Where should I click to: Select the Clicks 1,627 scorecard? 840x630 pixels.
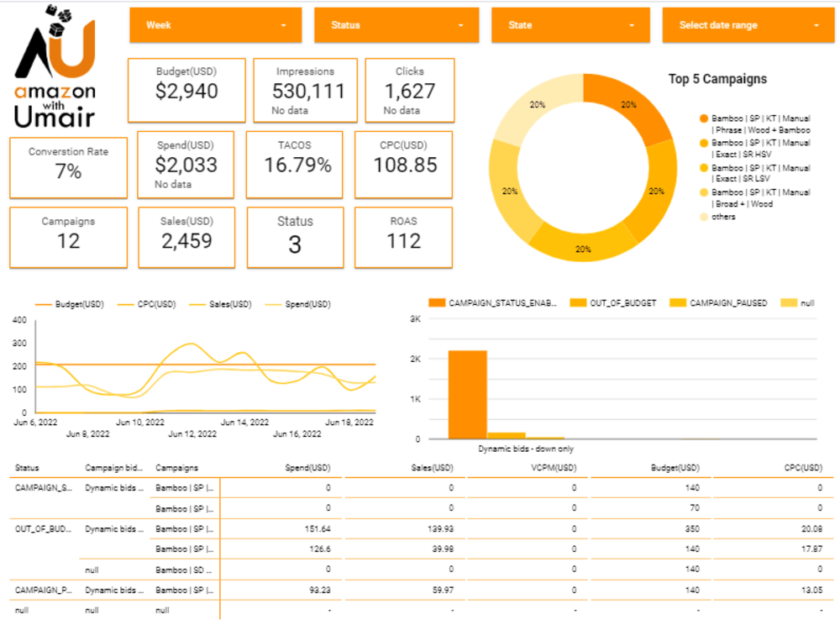coord(410,91)
